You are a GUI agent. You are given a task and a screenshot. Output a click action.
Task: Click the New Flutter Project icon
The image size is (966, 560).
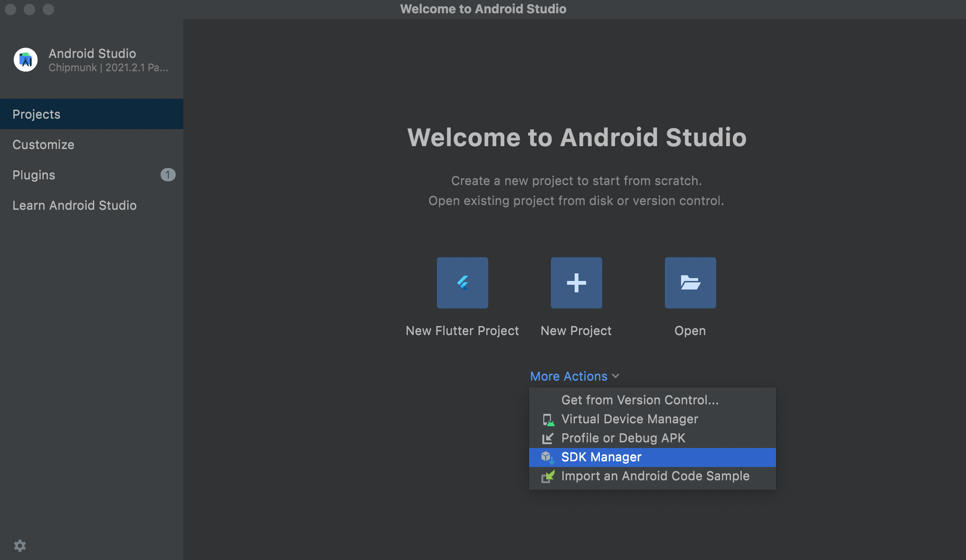[462, 283]
